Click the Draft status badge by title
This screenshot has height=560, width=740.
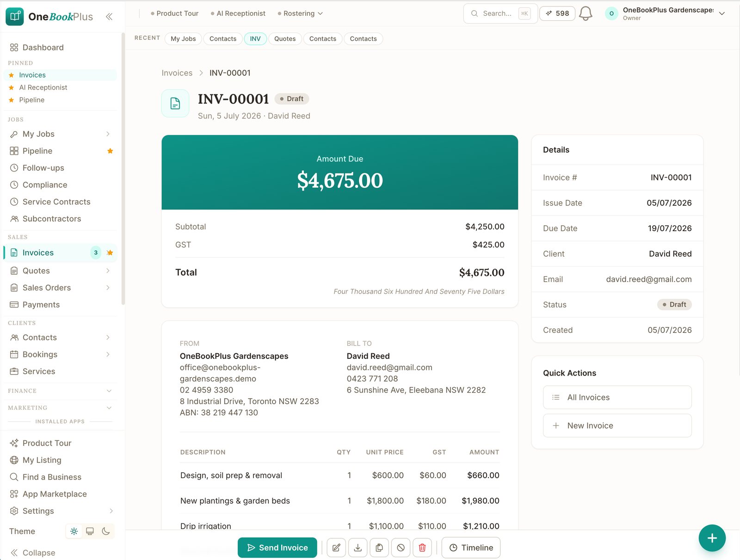click(292, 99)
